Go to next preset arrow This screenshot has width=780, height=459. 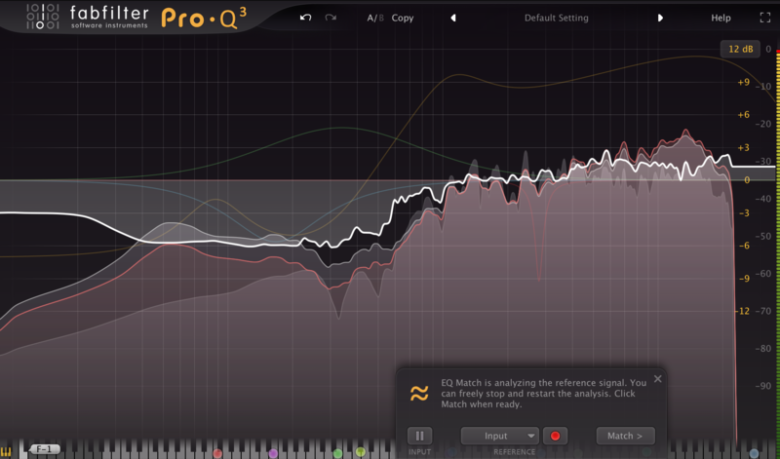coord(660,18)
